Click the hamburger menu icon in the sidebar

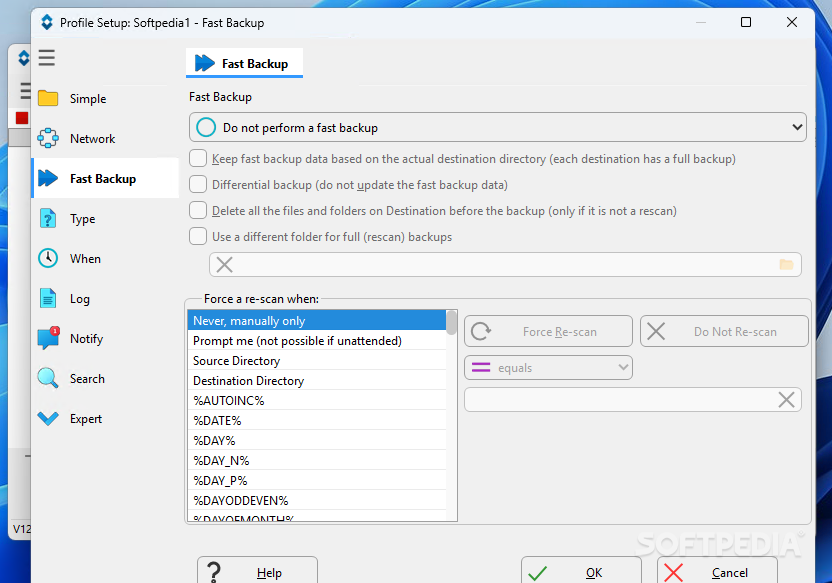tap(47, 57)
